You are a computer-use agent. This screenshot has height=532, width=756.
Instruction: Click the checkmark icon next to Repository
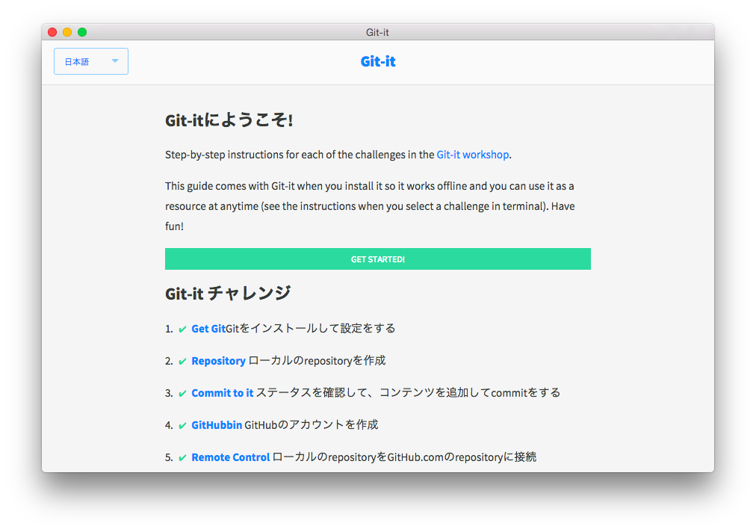coord(183,360)
